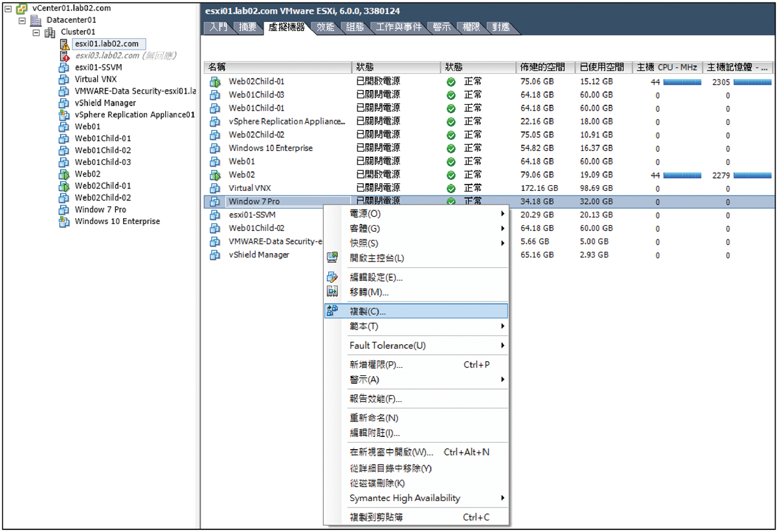Click Web01 VM icon in list
This screenshot has height=532, width=777.
tap(215, 161)
